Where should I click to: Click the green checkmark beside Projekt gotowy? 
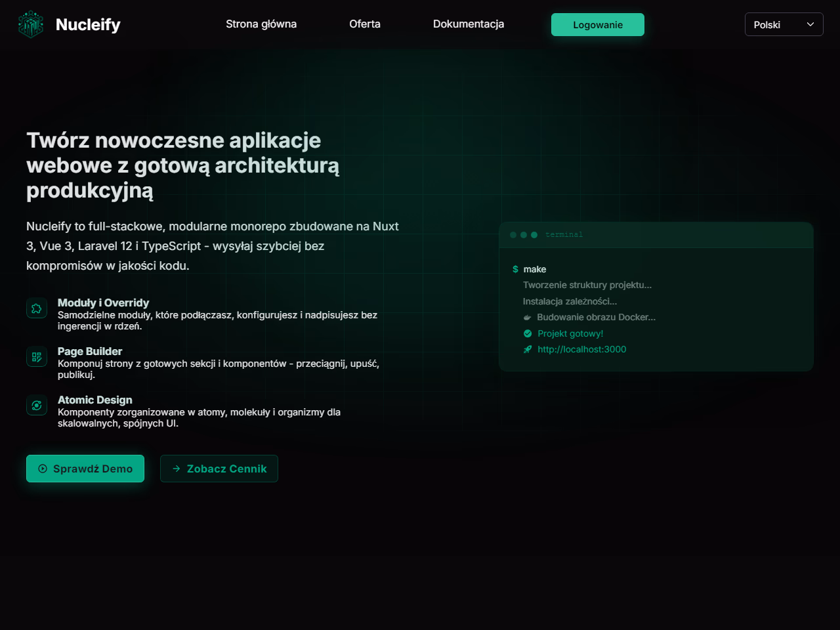click(528, 333)
